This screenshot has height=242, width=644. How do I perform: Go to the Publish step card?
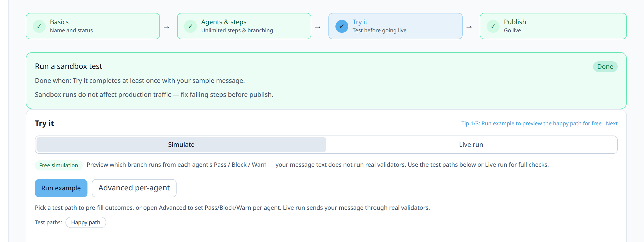[553, 26]
